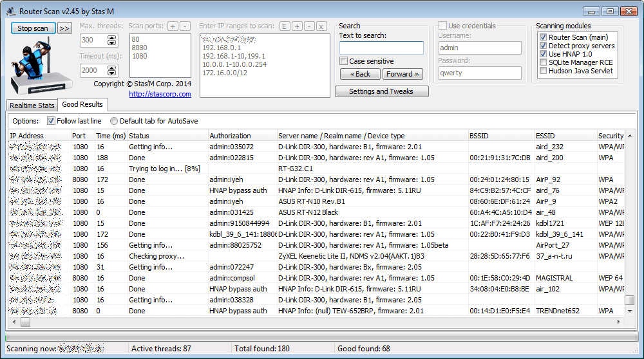The width and height of the screenshot is (644, 359).
Task: Click Total found: 180 in status bar
Action: (262, 348)
